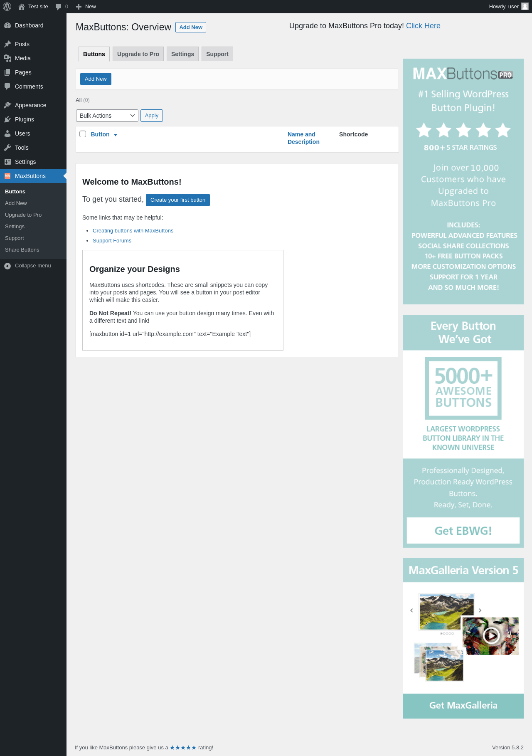The height and width of the screenshot is (756, 532).
Task: Click the 5000+ Awesome Buttons image
Action: pyautogui.click(x=463, y=388)
